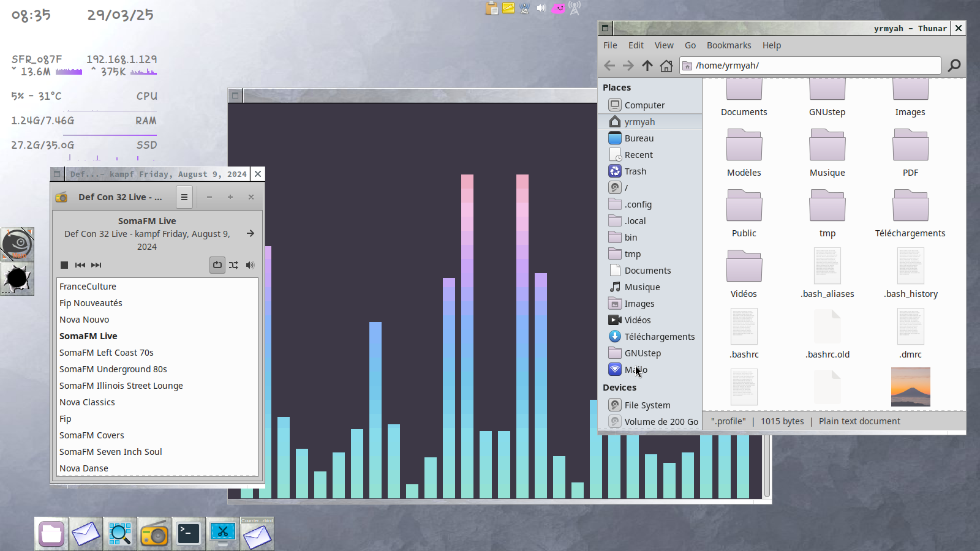980x551 pixels.
Task: Click the Thunar location path field
Action: [815, 66]
